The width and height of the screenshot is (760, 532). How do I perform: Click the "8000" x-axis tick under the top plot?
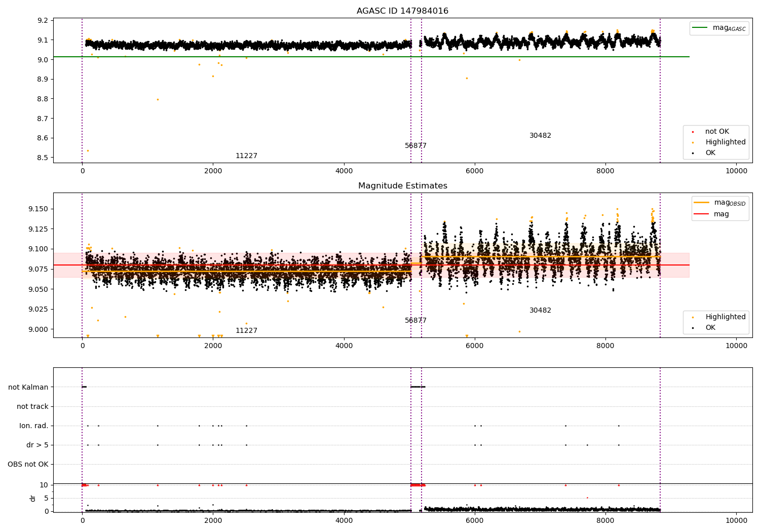[x=605, y=171]
